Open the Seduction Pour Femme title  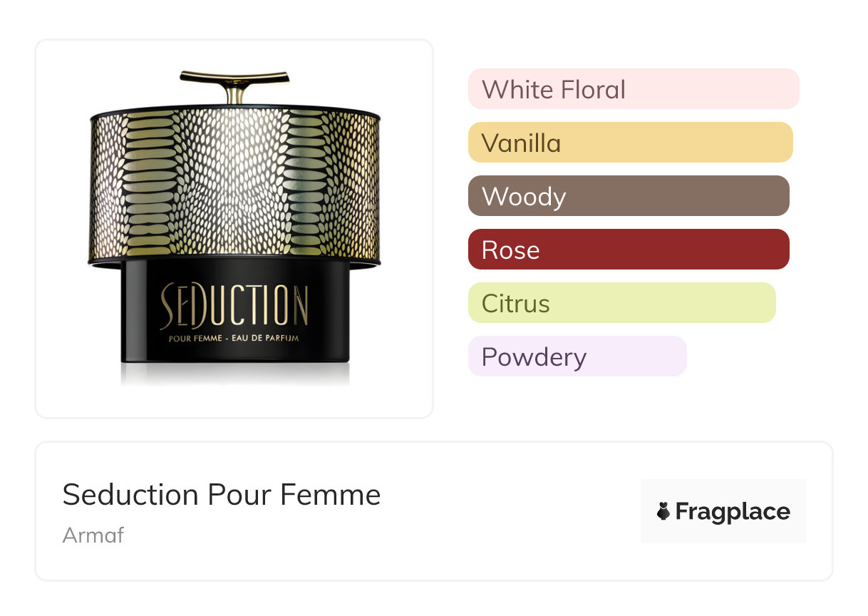(x=222, y=494)
